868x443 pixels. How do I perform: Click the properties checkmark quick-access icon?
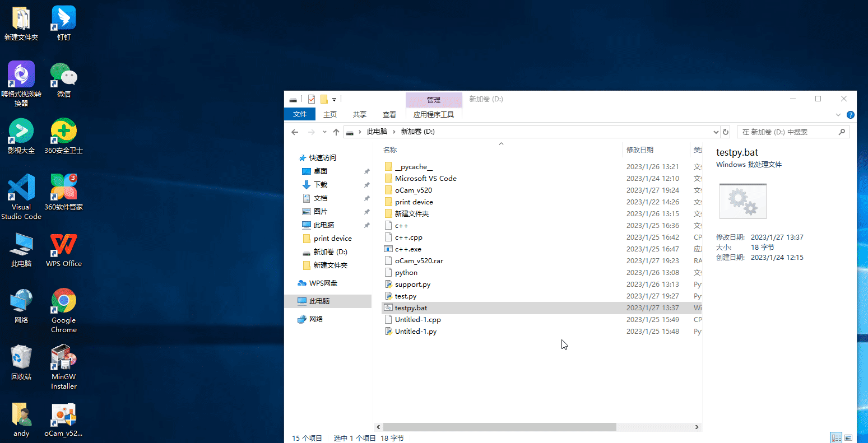(312, 99)
